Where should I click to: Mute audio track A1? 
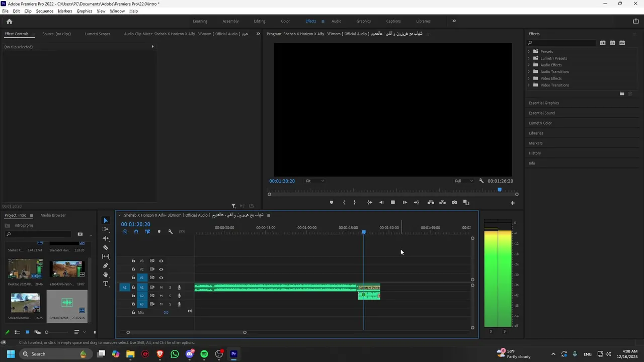click(x=161, y=288)
